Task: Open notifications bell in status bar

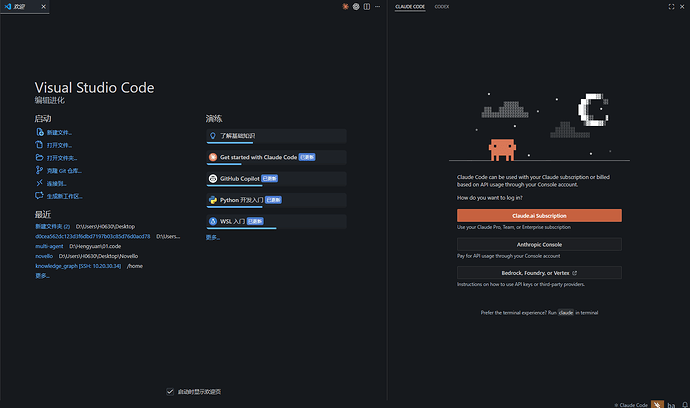Action: pos(685,404)
